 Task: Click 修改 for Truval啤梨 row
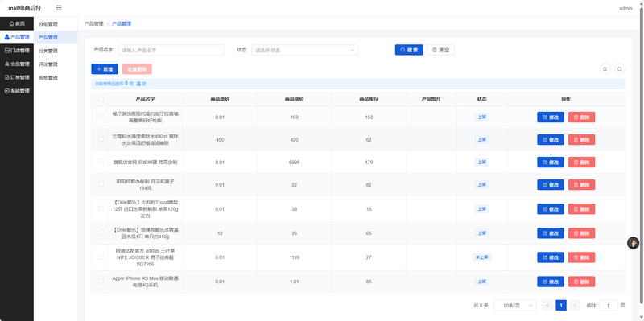point(551,209)
